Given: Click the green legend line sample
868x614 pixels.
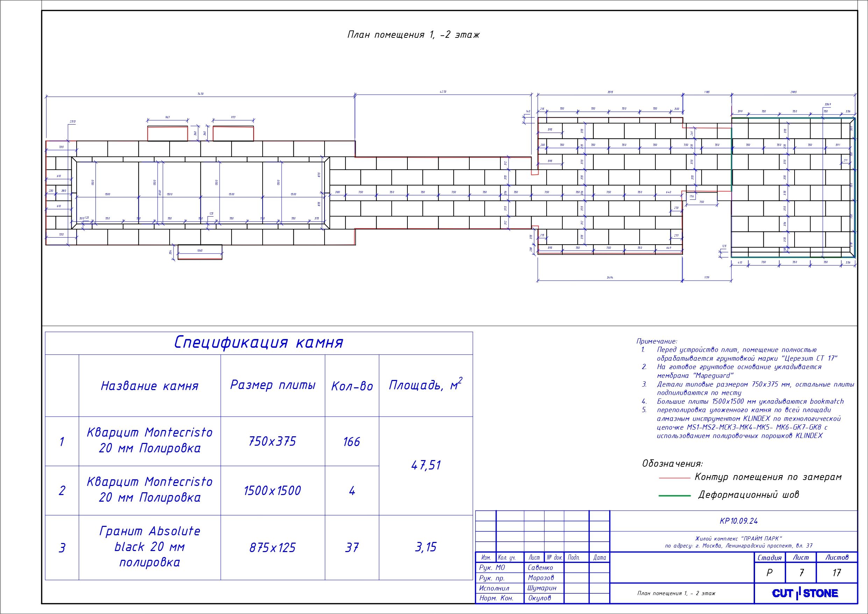Looking at the screenshot, I should click(x=675, y=496).
